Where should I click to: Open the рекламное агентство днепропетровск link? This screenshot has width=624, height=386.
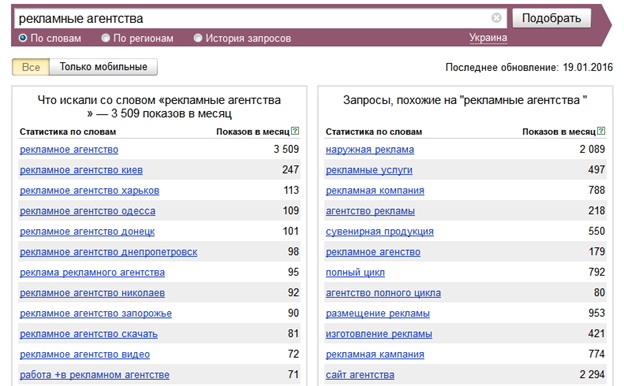click(x=109, y=252)
